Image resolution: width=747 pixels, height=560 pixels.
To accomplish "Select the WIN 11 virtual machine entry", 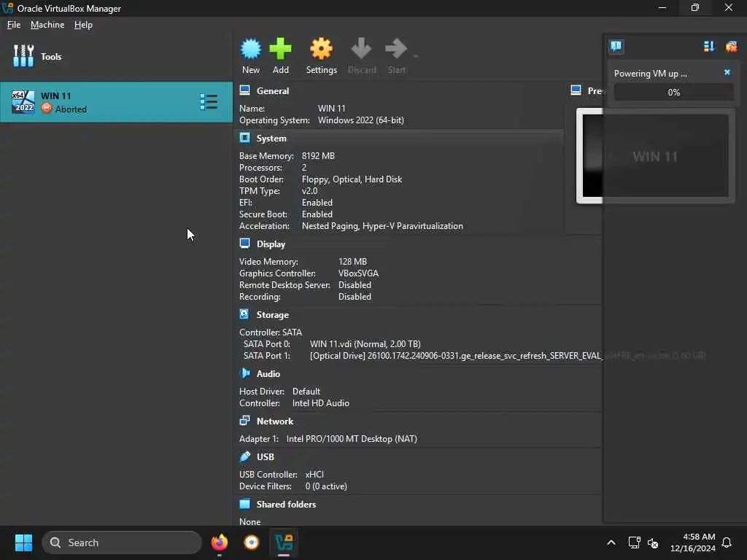I will click(116, 102).
